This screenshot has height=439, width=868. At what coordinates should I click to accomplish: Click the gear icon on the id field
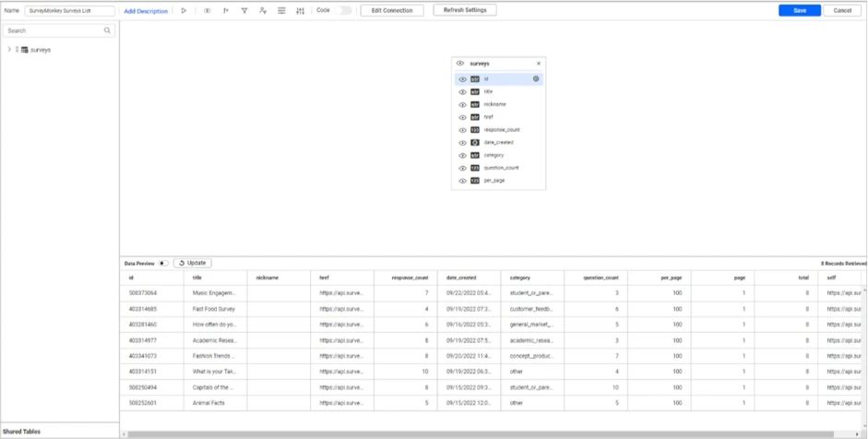(x=536, y=79)
